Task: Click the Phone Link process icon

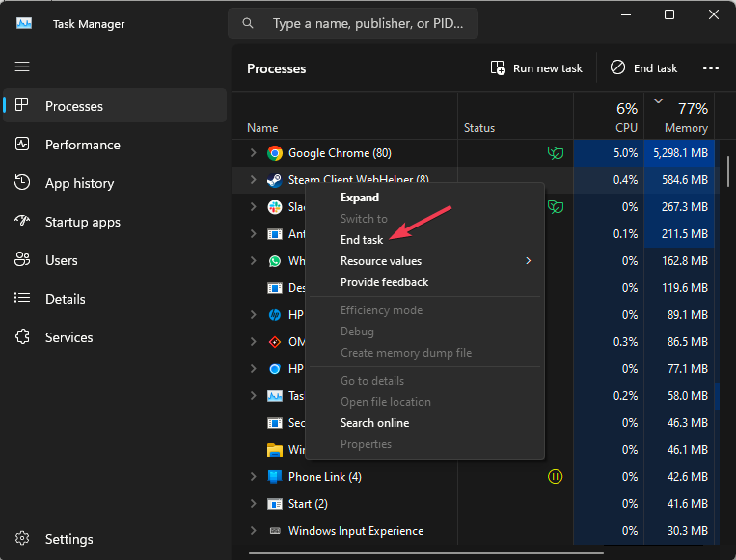Action: click(x=275, y=477)
